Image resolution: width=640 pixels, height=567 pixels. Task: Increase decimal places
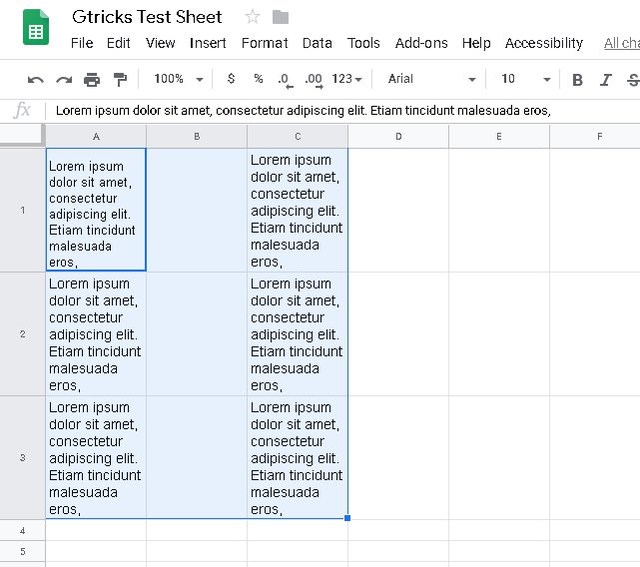[x=312, y=79]
